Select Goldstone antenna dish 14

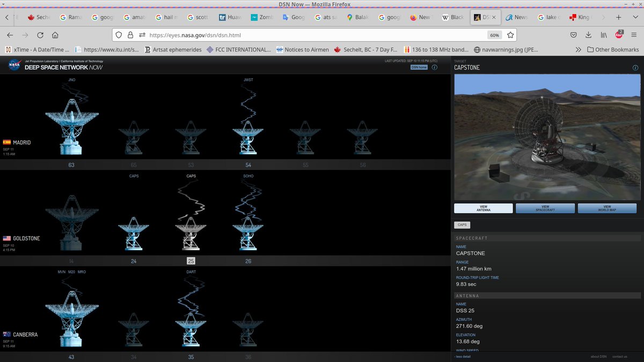coord(71,223)
